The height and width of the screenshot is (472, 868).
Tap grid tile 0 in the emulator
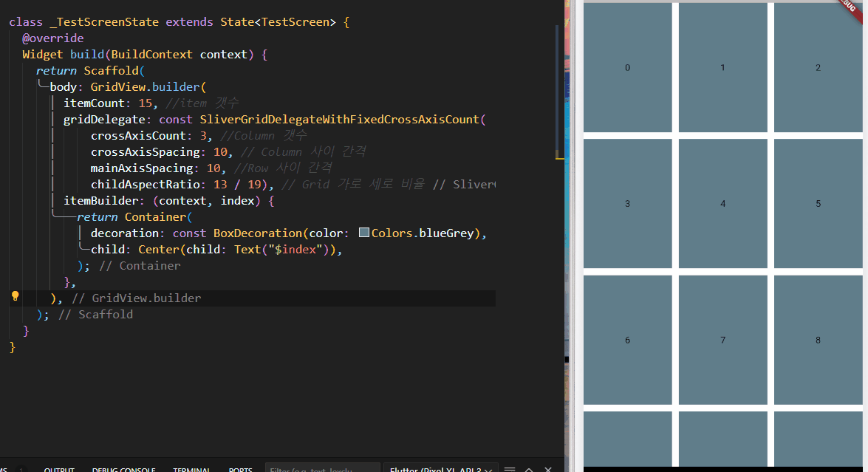click(627, 67)
